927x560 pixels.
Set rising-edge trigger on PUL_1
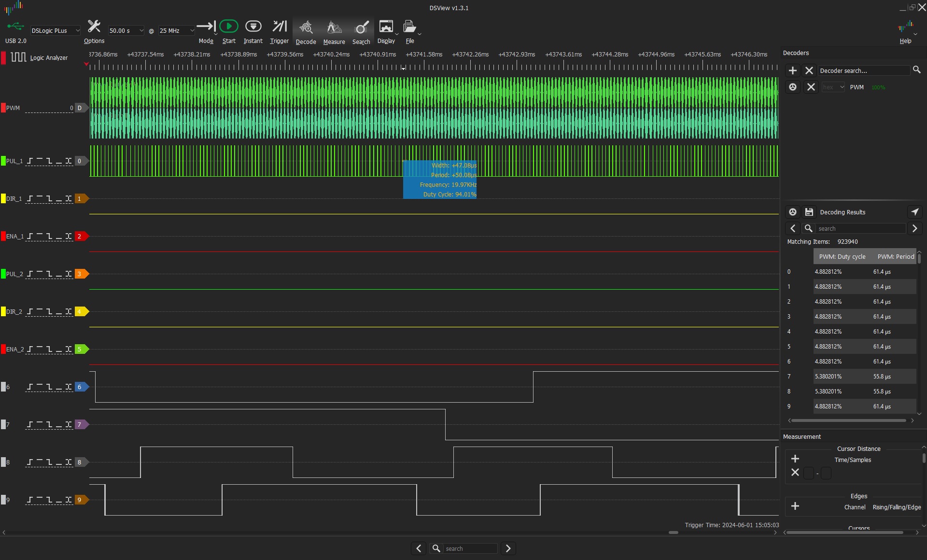click(30, 161)
